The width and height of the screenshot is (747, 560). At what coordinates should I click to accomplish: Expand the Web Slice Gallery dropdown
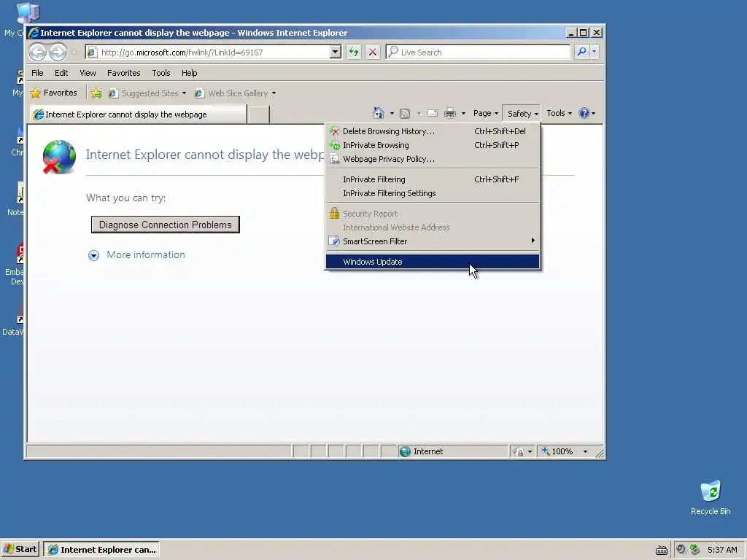(274, 93)
